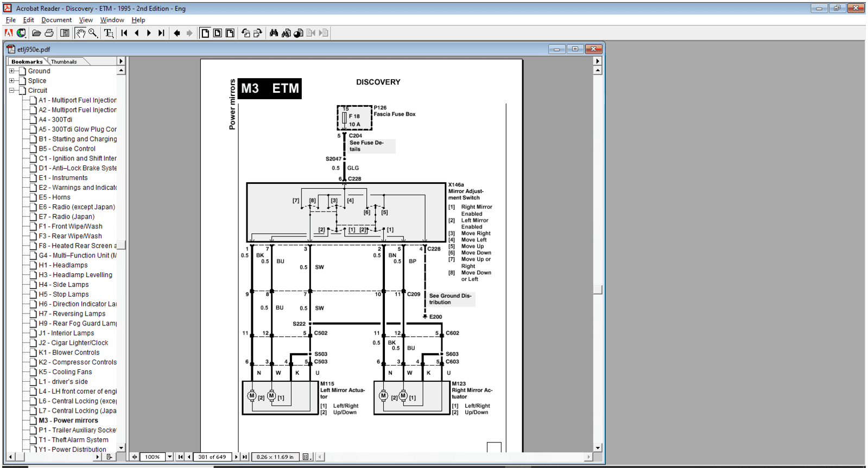Open bookmark T1 - Theft Alarm System
The width and height of the screenshot is (868, 468).
click(x=73, y=440)
